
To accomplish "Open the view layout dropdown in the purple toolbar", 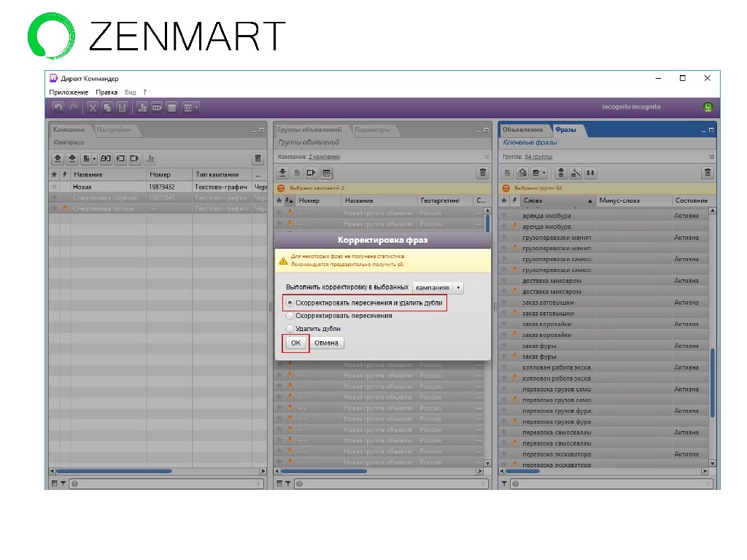I will point(190,108).
